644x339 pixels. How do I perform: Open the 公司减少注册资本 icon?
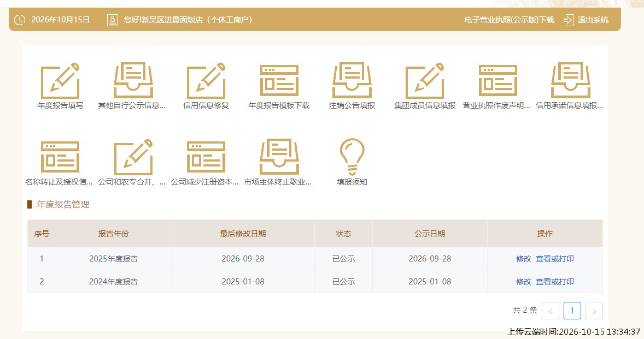[206, 157]
